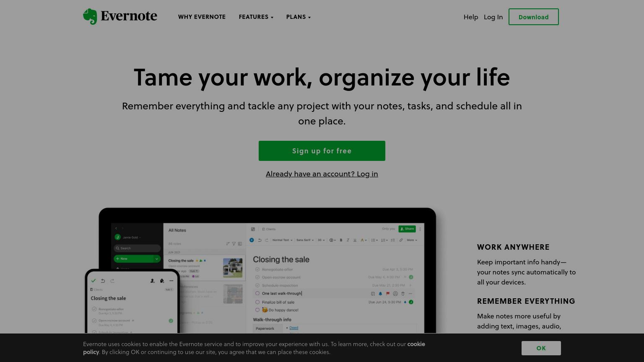
Task: Click the WORK ANYWHERE heading
Action: [x=513, y=247]
